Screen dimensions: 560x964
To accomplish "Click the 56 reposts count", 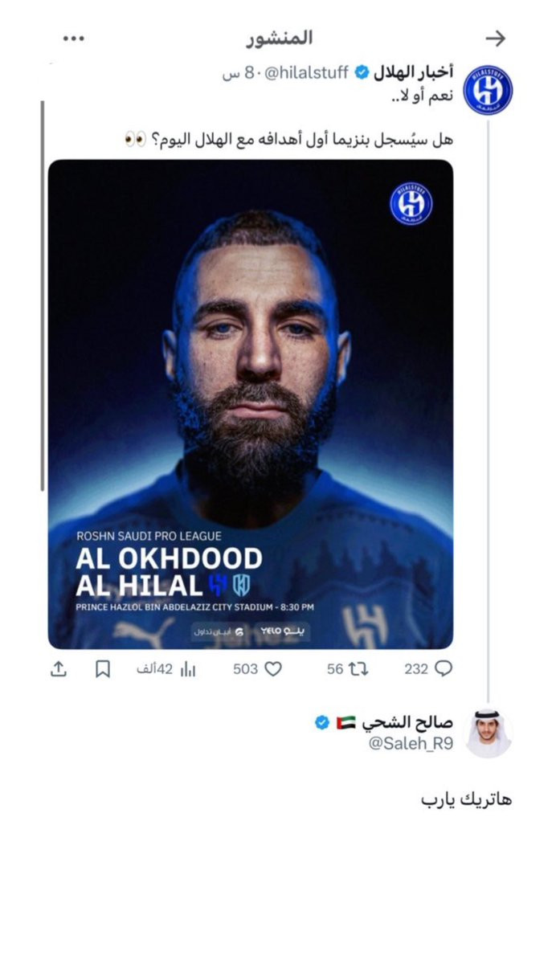I will 335,669.
